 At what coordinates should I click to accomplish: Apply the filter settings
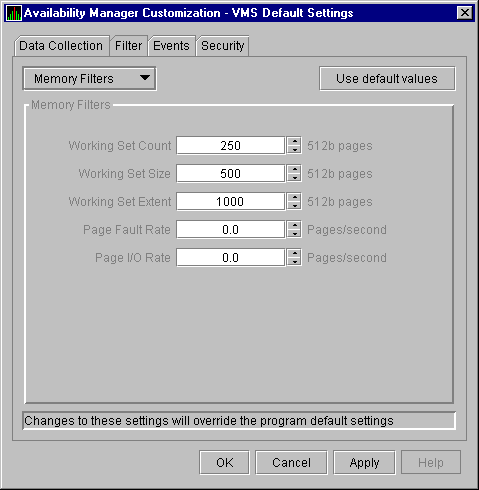coord(364,462)
